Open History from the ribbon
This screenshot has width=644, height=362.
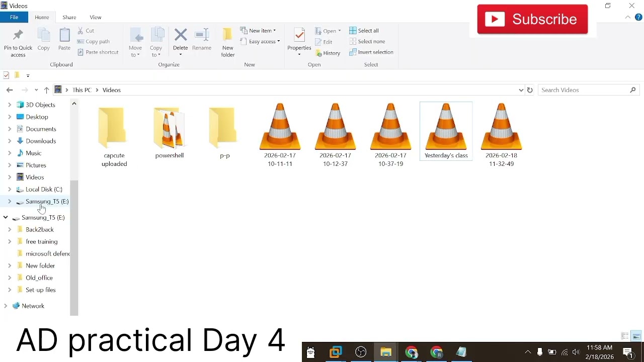[x=328, y=53]
